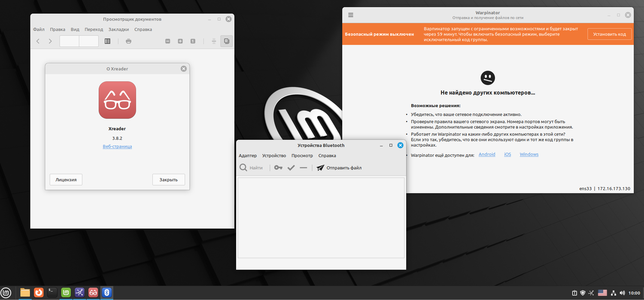Switch to Warpinator via taskbar icon
The width and height of the screenshot is (644, 300).
pyautogui.click(x=79, y=293)
